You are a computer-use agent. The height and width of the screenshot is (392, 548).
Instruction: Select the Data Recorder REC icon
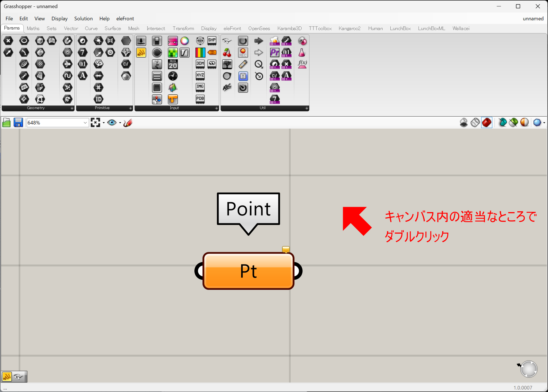tap(243, 53)
